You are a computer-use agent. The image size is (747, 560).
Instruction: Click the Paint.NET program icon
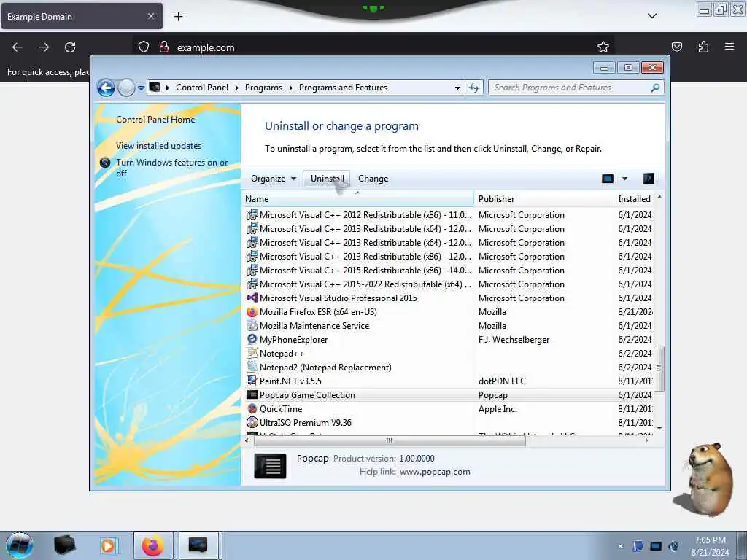tap(252, 381)
